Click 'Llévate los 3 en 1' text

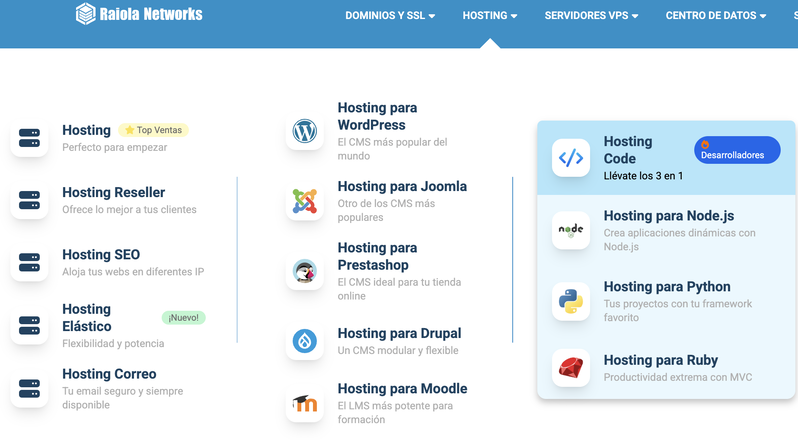643,176
